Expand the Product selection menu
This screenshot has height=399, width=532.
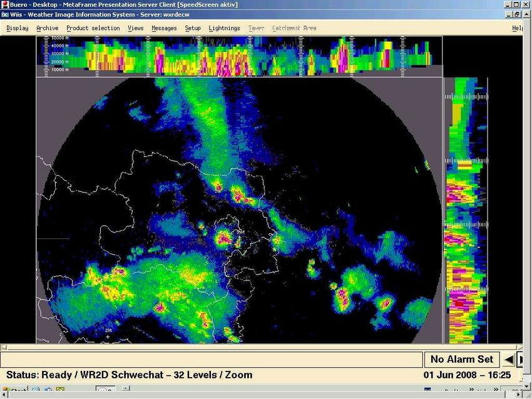point(93,28)
